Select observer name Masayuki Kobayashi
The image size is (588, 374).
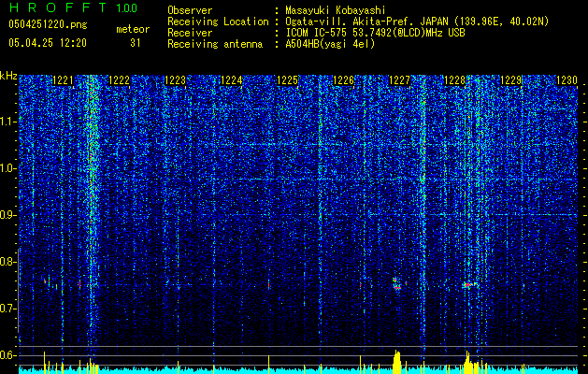click(336, 10)
